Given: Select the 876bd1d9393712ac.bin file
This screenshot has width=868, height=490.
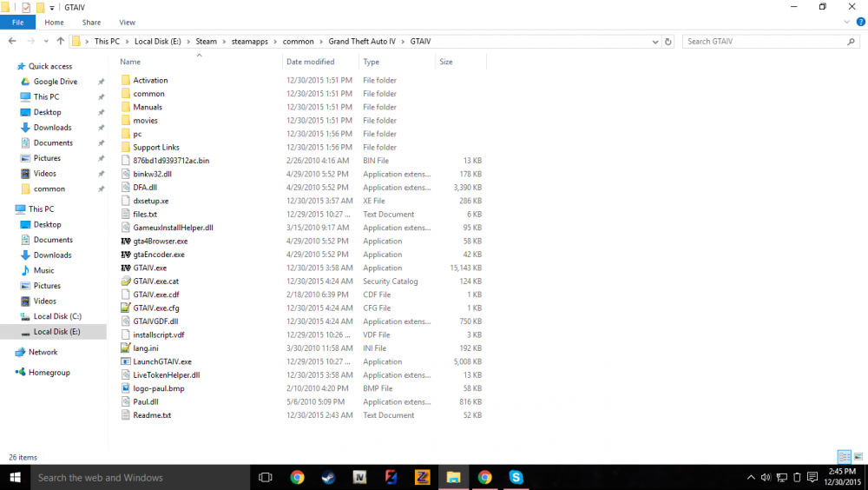Looking at the screenshot, I should pos(171,161).
